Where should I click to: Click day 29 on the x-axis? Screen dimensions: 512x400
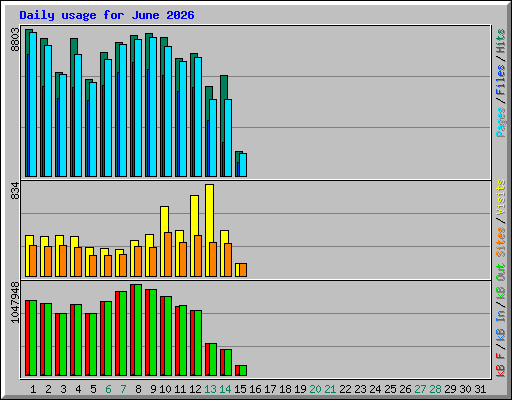tap(450, 389)
